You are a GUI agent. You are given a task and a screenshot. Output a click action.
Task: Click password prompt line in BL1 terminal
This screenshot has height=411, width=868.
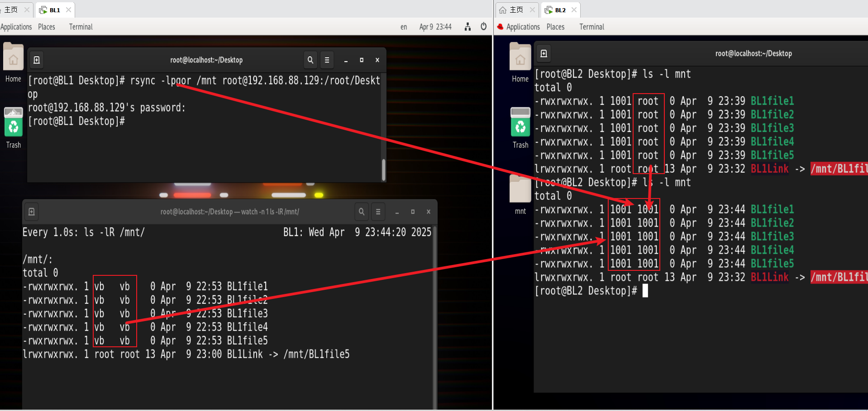107,108
